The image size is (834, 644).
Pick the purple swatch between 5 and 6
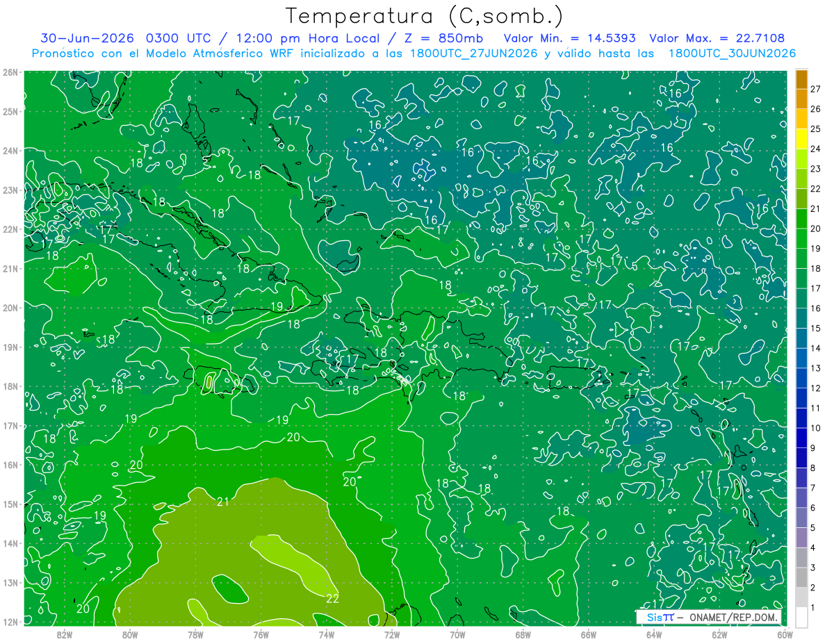pyautogui.click(x=801, y=518)
